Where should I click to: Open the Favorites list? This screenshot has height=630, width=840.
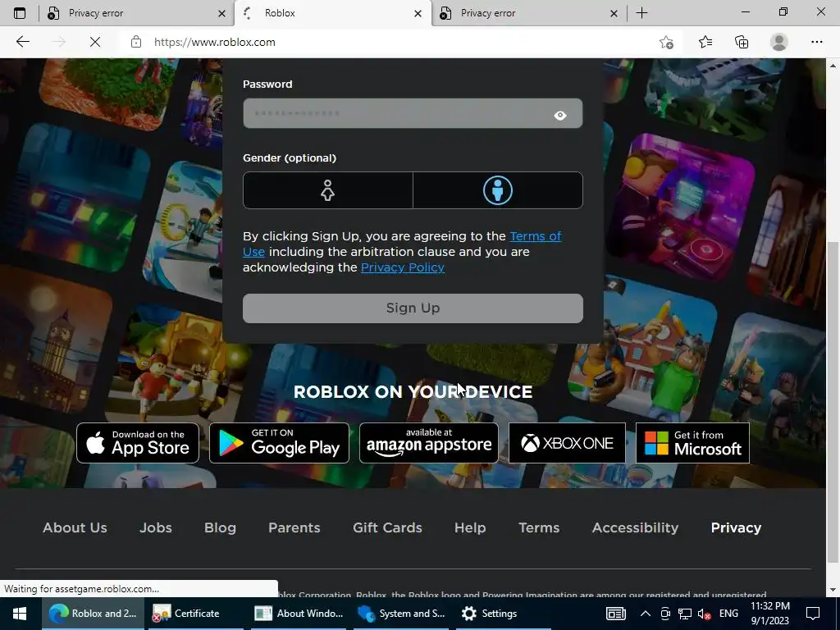coord(705,42)
